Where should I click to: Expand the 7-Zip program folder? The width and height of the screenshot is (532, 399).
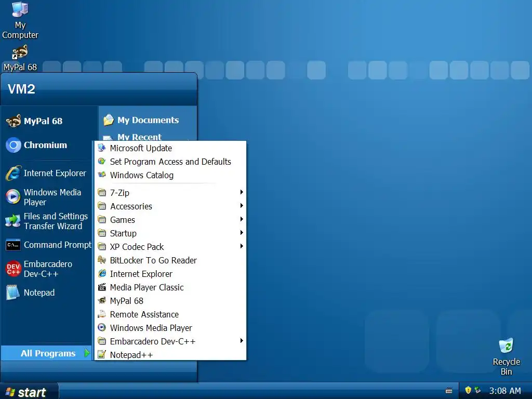tap(170, 193)
